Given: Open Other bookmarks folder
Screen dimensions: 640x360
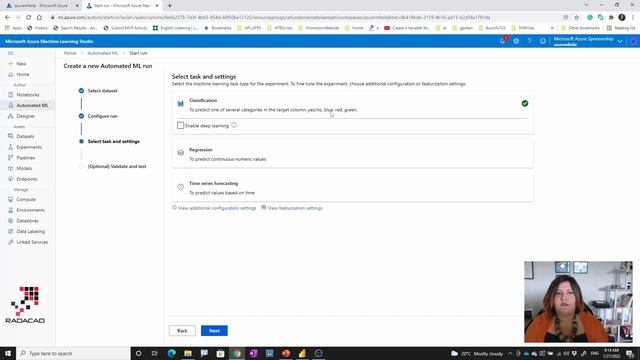Looking at the screenshot, I should click(581, 28).
